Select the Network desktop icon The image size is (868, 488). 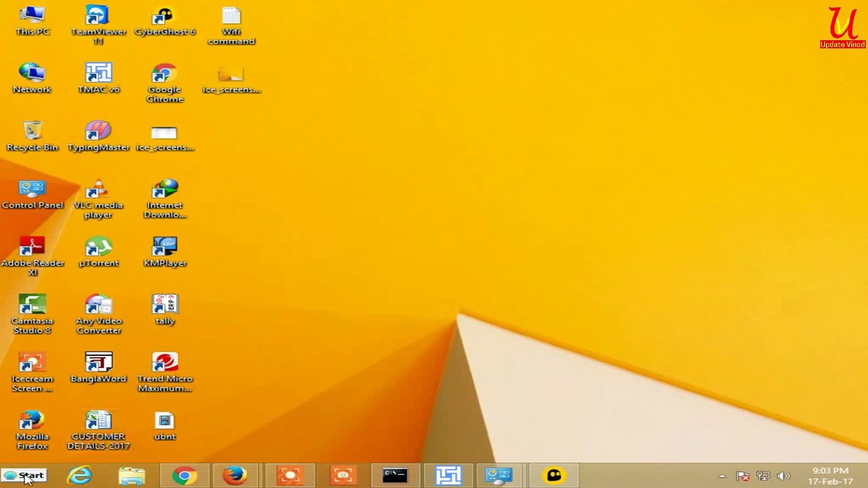click(x=32, y=79)
